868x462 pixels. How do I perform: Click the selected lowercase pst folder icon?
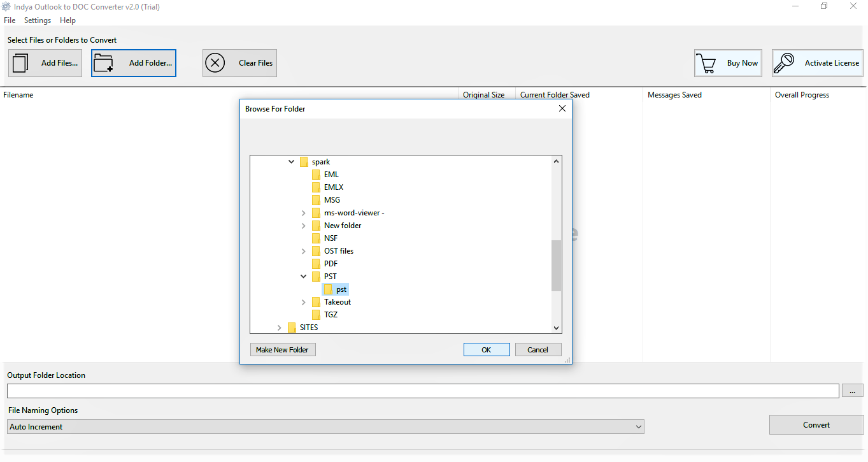coord(329,289)
